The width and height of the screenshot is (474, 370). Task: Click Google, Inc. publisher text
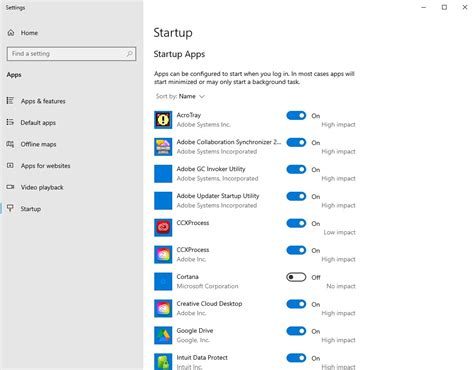point(193,340)
